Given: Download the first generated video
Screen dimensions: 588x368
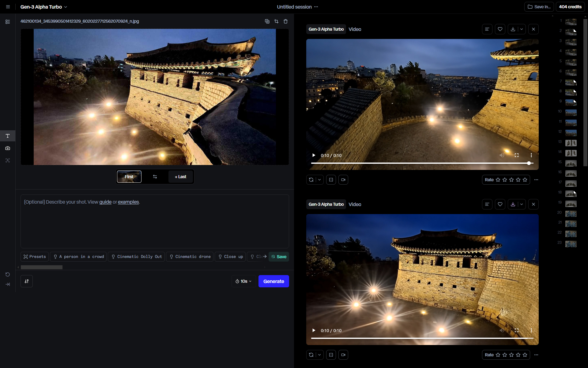Looking at the screenshot, I should point(513,29).
